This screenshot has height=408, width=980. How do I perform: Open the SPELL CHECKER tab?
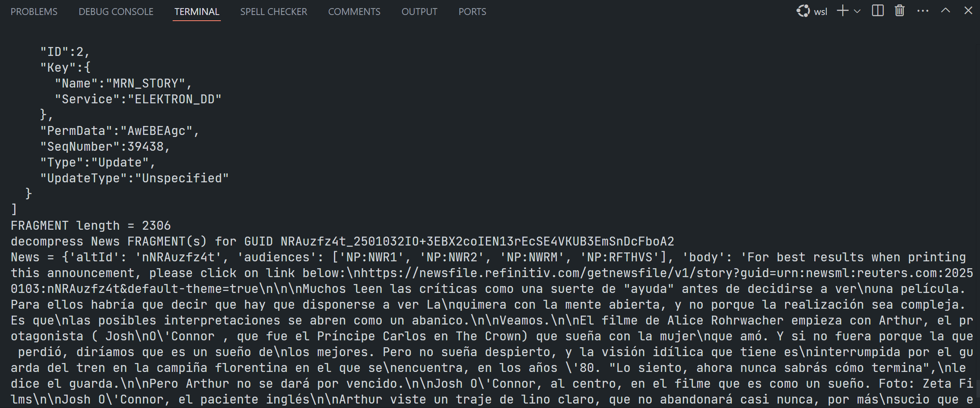pyautogui.click(x=274, y=12)
